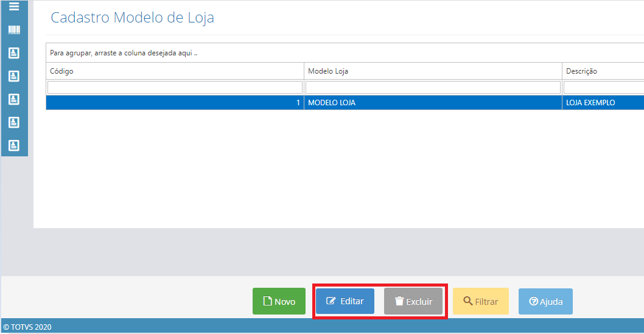
Task: Sort by the Modelo Loja column header
Action: coord(433,71)
